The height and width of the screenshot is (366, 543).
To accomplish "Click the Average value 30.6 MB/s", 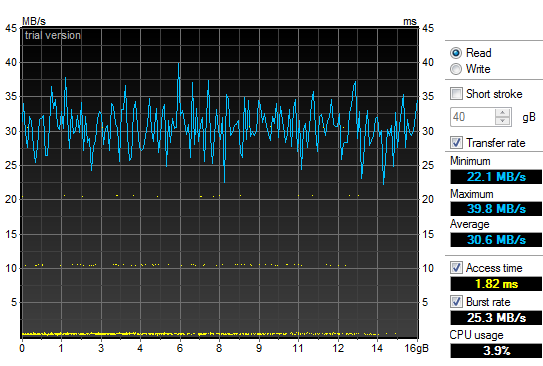I will pyautogui.click(x=496, y=240).
